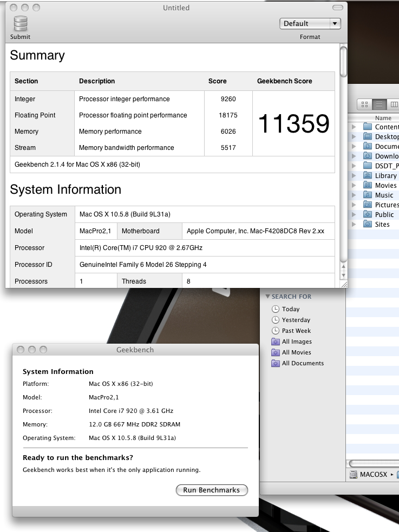Click the Integer score 9260
Viewport: 399px width, 532px height.
coord(228,99)
